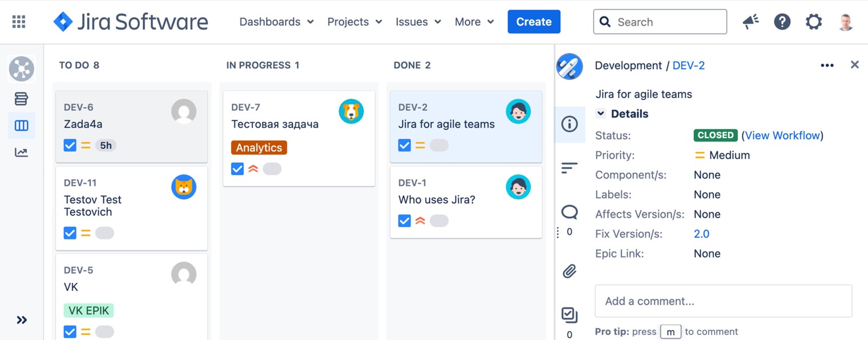Click the notifications megaphone icon

pos(750,22)
